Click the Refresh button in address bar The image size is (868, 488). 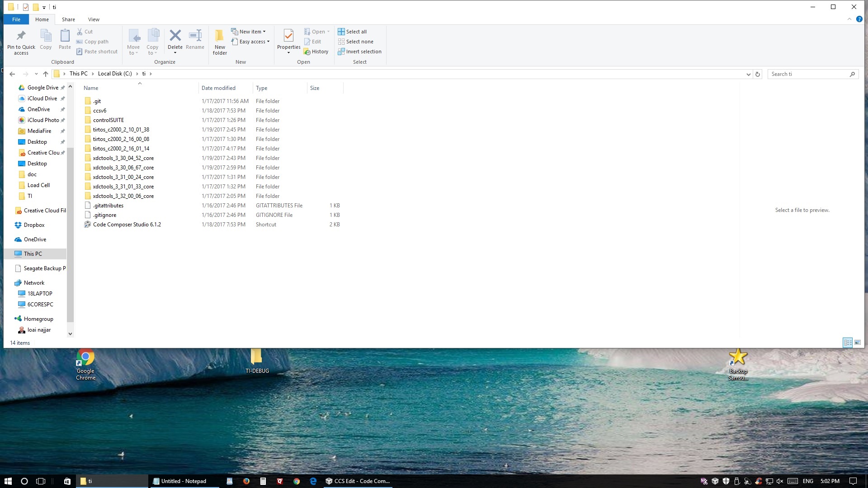point(758,74)
